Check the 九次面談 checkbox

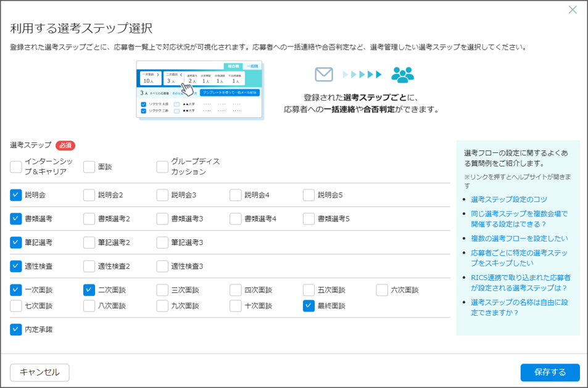coord(162,306)
